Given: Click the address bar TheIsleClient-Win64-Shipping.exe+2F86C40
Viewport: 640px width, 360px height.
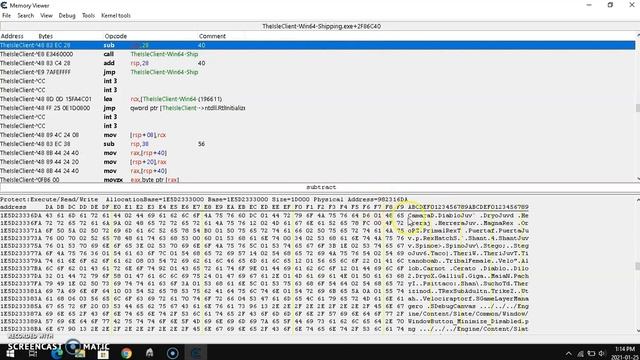Looking at the screenshot, I should click(320, 26).
